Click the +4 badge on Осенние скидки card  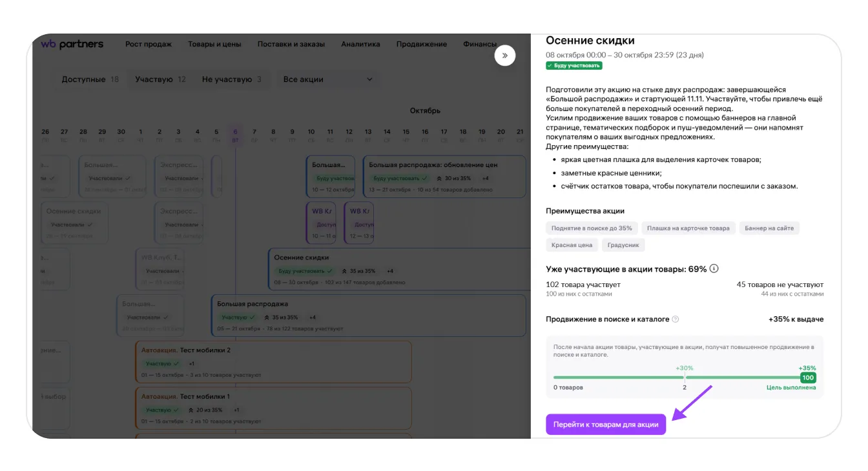[x=389, y=271]
